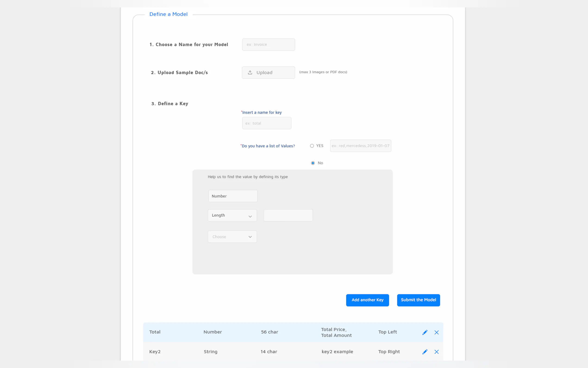The image size is (588, 368).
Task: Click the key name input field
Action: point(266,123)
